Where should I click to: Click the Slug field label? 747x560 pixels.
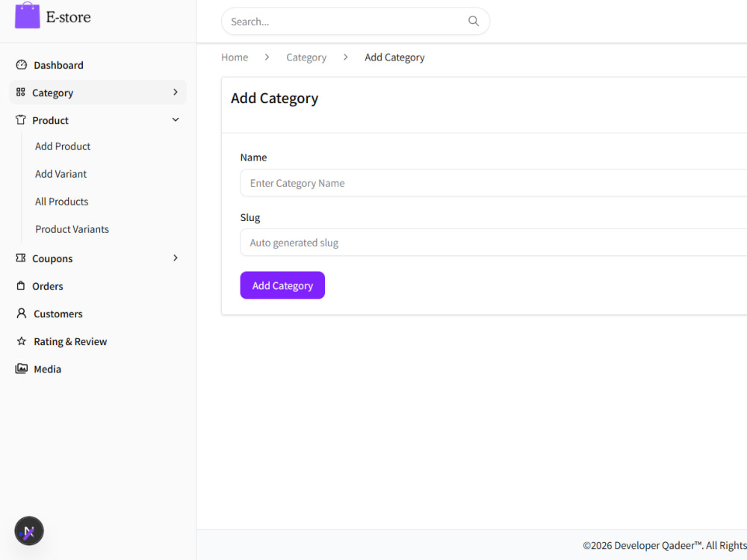click(x=250, y=217)
